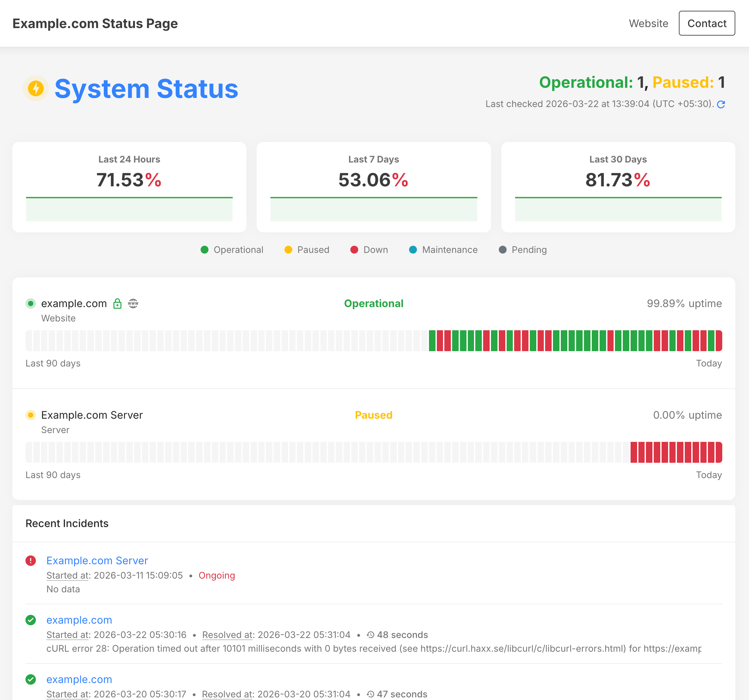Click the green SSL padlock icon

117,303
